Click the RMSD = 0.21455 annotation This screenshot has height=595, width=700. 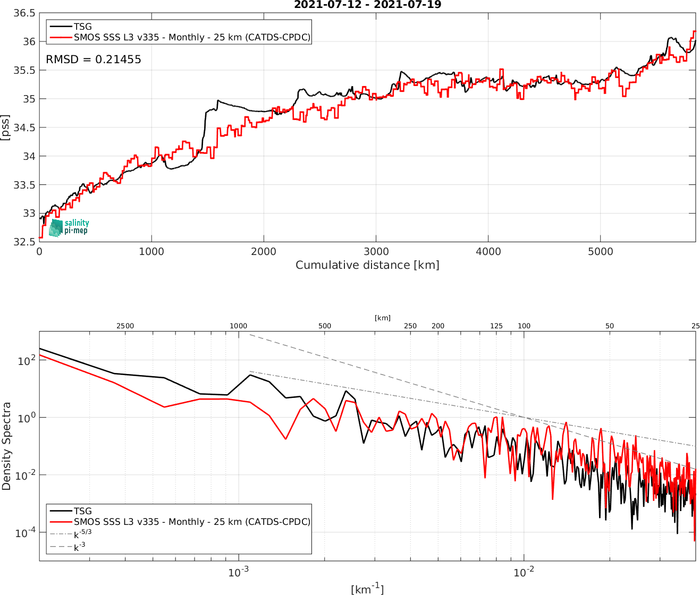pyautogui.click(x=94, y=59)
